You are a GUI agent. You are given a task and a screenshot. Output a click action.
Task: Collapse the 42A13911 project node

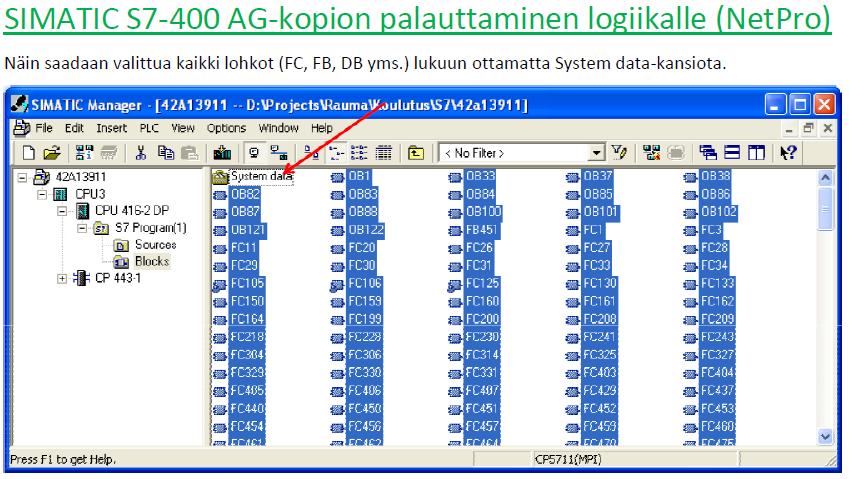click(22, 177)
